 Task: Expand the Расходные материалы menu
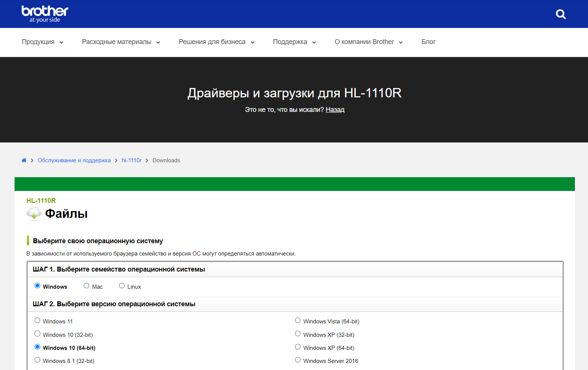tap(121, 42)
